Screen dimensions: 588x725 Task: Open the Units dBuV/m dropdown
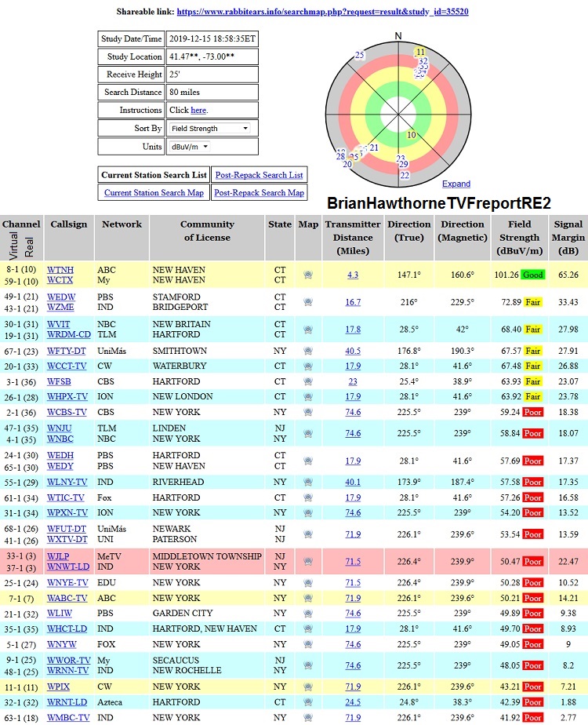click(190, 147)
